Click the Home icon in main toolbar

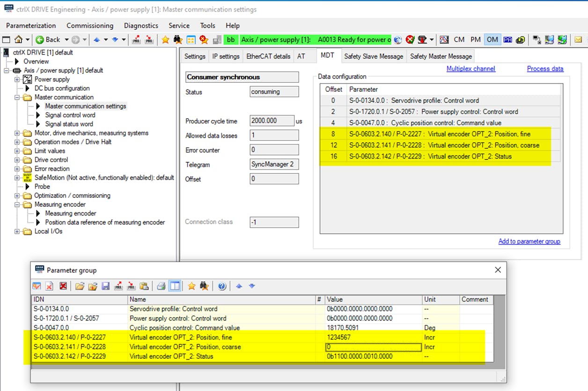coord(19,40)
